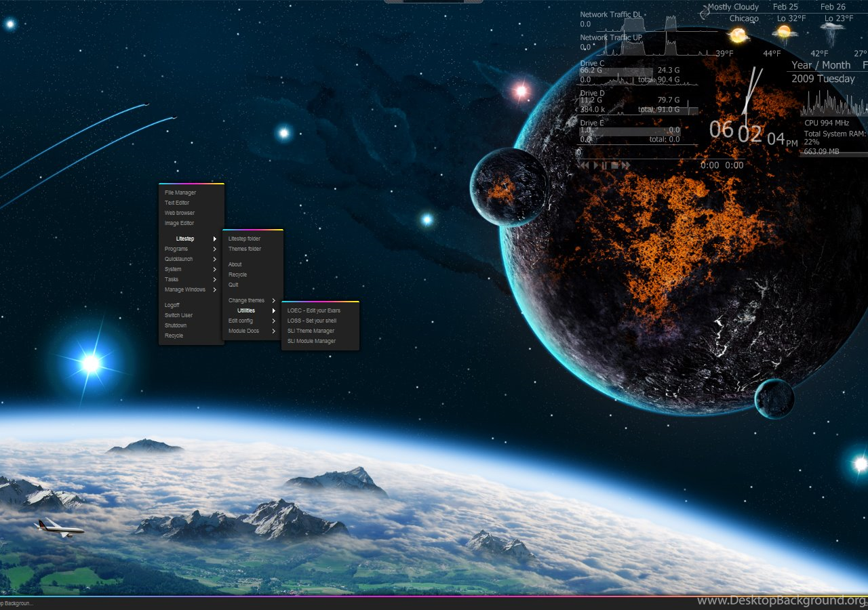Select LOEC - Edit your Evars
Image resolution: width=868 pixels, height=610 pixels.
pos(313,310)
